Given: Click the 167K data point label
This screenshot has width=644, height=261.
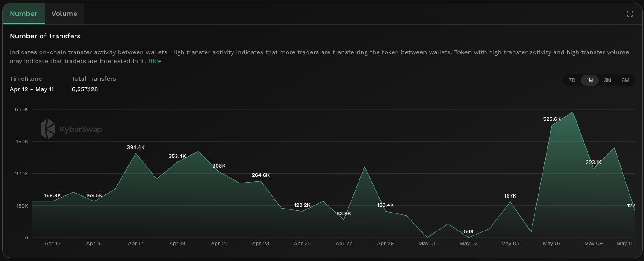Looking at the screenshot, I should point(510,196).
